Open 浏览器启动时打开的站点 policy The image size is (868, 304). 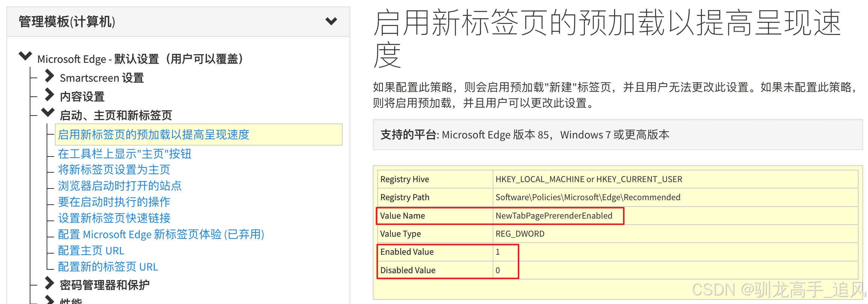[x=120, y=186]
